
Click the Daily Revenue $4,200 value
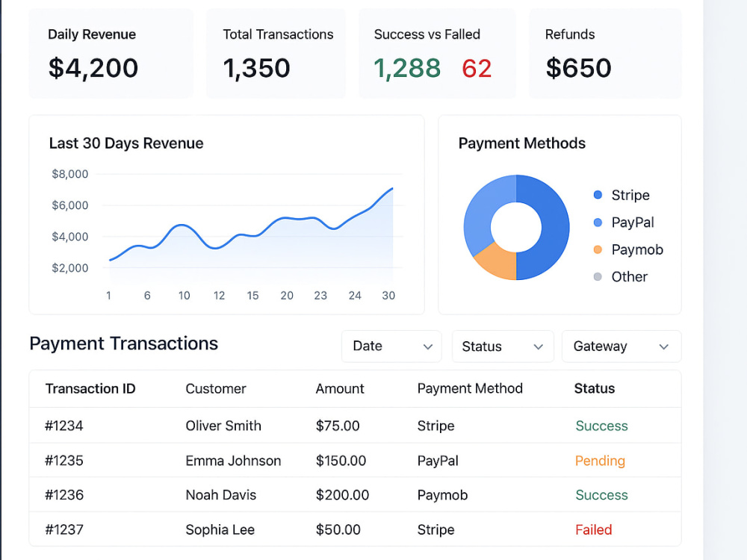click(x=93, y=68)
